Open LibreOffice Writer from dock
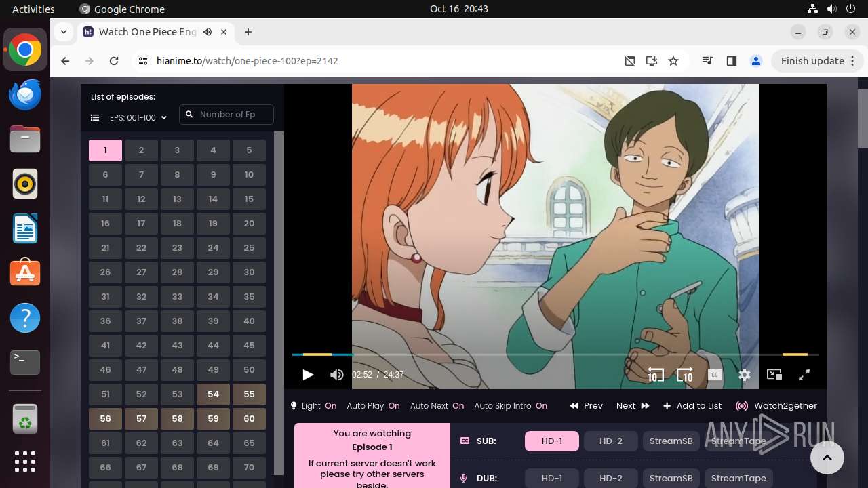 (x=25, y=228)
